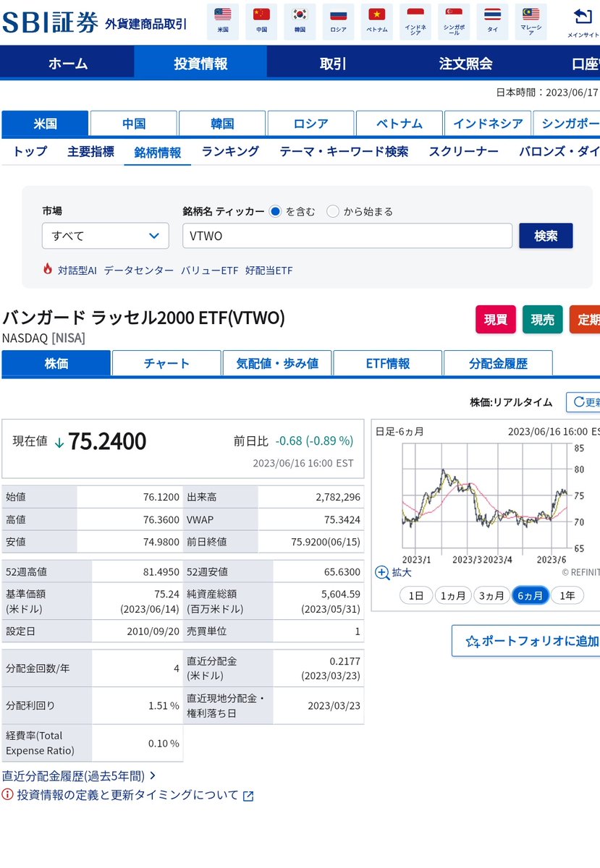This screenshot has height=868, width=600.
Task: Open テーマ・キーワード検索 submenu item
Action: pyautogui.click(x=344, y=151)
